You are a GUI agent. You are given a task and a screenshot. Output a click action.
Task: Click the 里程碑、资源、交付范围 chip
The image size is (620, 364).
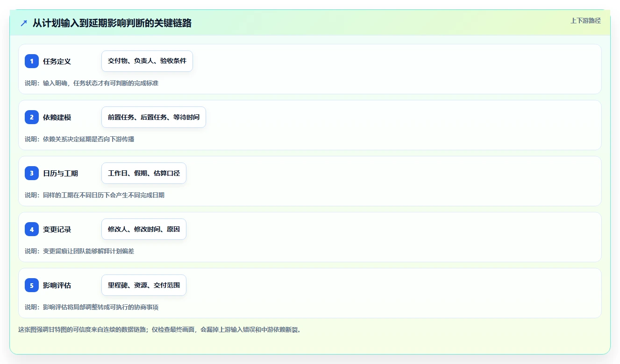click(x=144, y=285)
